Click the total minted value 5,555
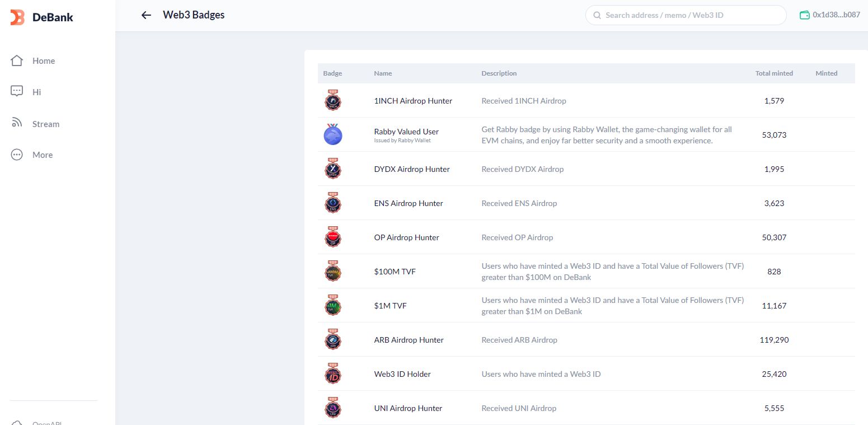The image size is (868, 425). pyautogui.click(x=774, y=408)
